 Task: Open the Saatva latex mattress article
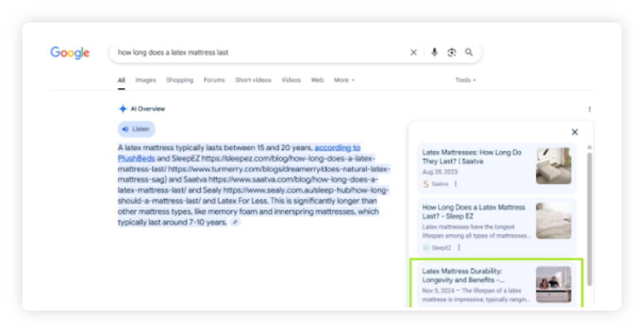(x=471, y=157)
